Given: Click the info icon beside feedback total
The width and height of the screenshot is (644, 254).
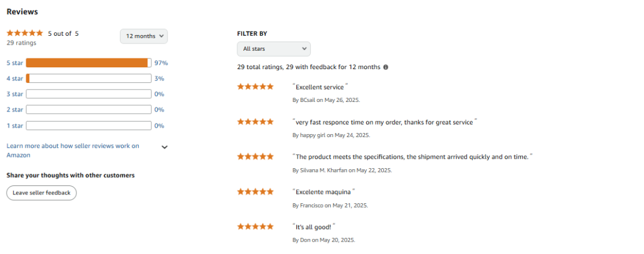Looking at the screenshot, I should tap(386, 67).
